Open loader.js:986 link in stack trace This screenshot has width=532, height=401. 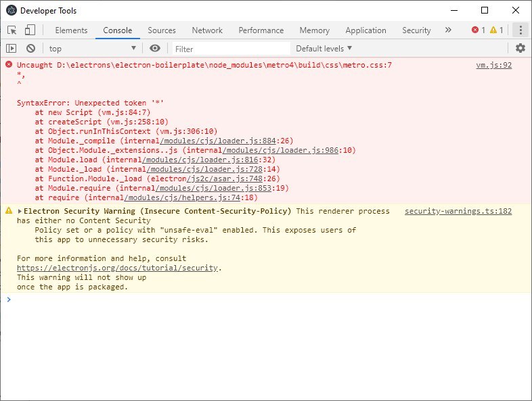click(x=281, y=150)
